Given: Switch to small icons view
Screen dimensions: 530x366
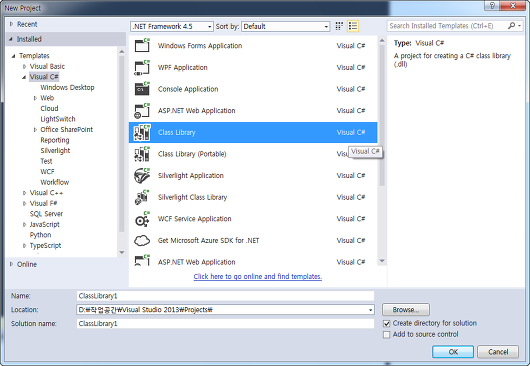Looking at the screenshot, I should tap(339, 26).
